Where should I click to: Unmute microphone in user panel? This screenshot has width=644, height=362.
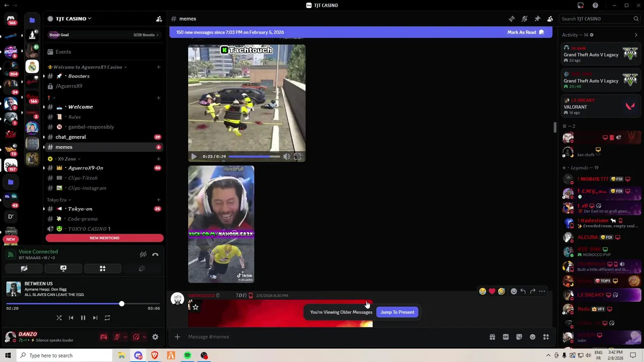117,337
